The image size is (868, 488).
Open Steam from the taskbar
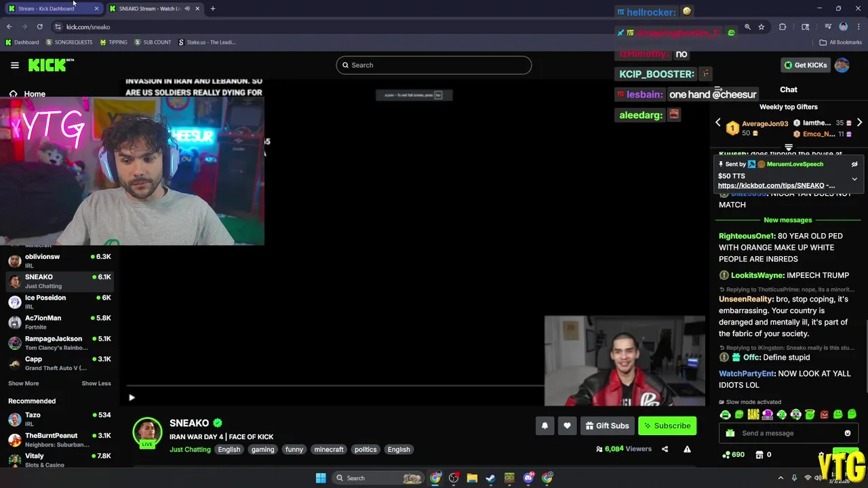[490, 478]
